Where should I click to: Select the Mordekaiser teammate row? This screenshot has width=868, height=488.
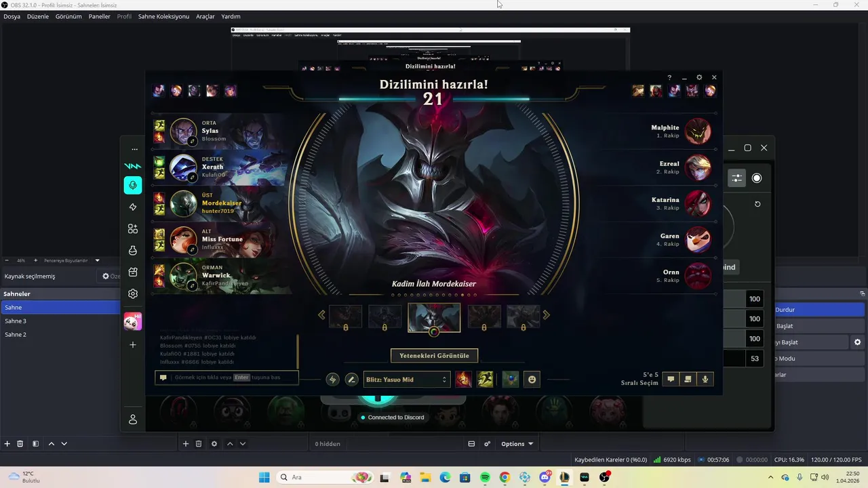click(x=221, y=203)
